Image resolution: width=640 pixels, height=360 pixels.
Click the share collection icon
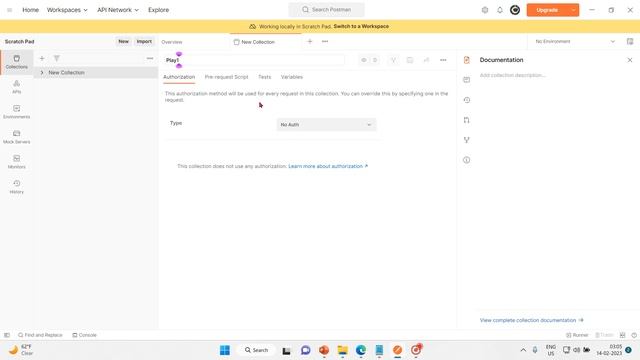[x=426, y=60]
